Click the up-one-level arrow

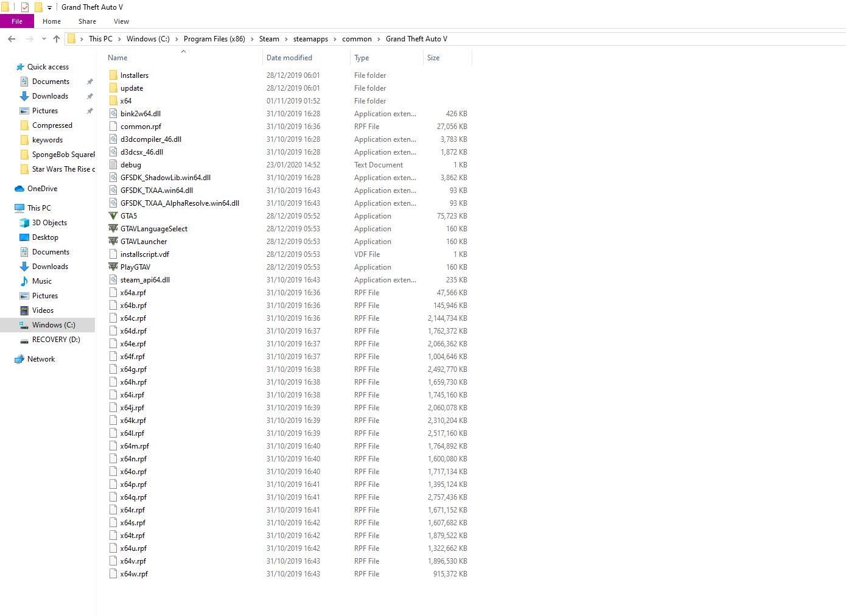coord(56,38)
